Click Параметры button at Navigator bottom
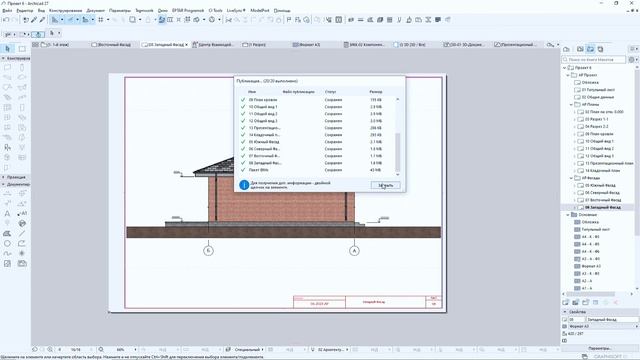Screen dimensions: 640x360 [599, 348]
